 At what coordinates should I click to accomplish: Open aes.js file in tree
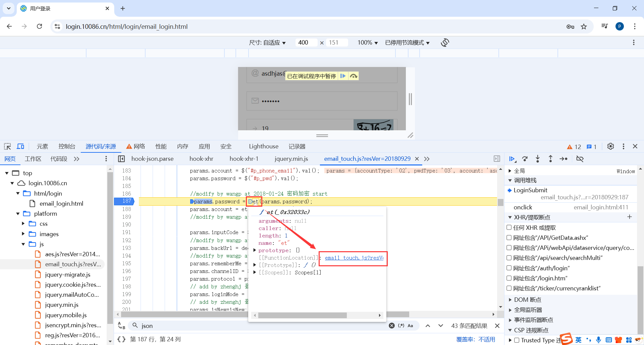72,254
